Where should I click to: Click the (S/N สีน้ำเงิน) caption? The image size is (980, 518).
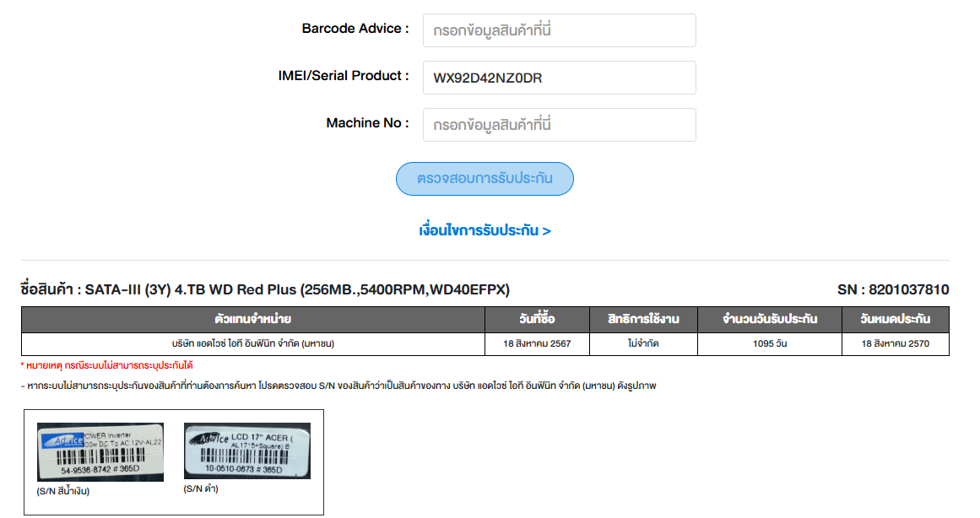point(63,491)
